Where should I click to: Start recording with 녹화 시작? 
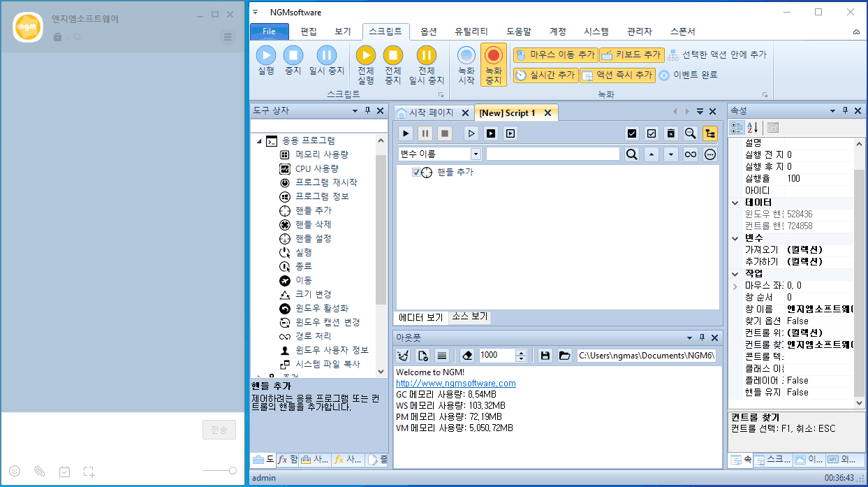coord(466,65)
